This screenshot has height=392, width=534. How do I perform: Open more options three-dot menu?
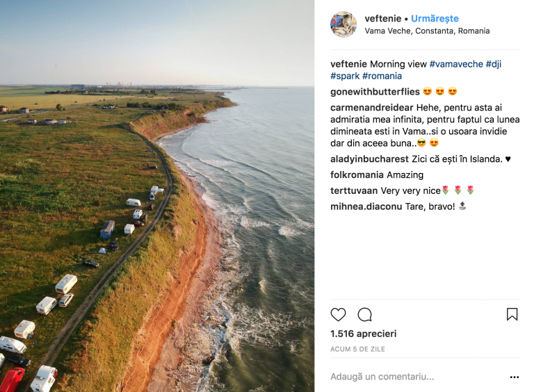(515, 377)
